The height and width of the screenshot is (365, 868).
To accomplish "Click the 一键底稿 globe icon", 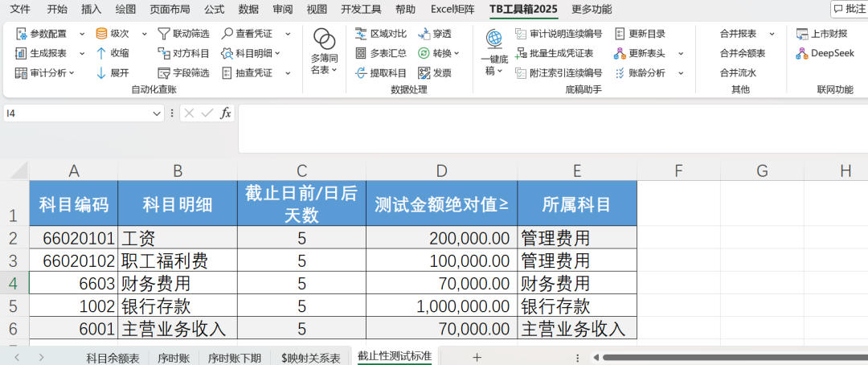I will pyautogui.click(x=494, y=40).
